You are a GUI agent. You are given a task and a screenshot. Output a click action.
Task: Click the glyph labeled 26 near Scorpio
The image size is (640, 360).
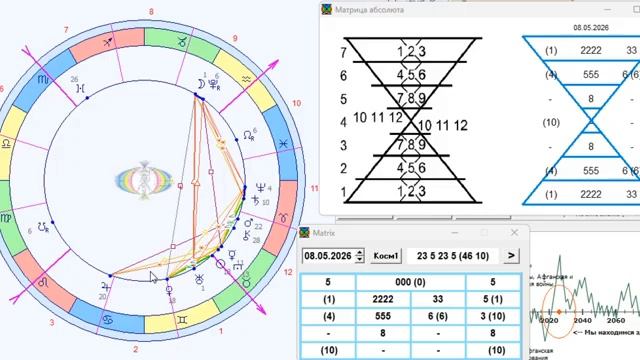[81, 88]
